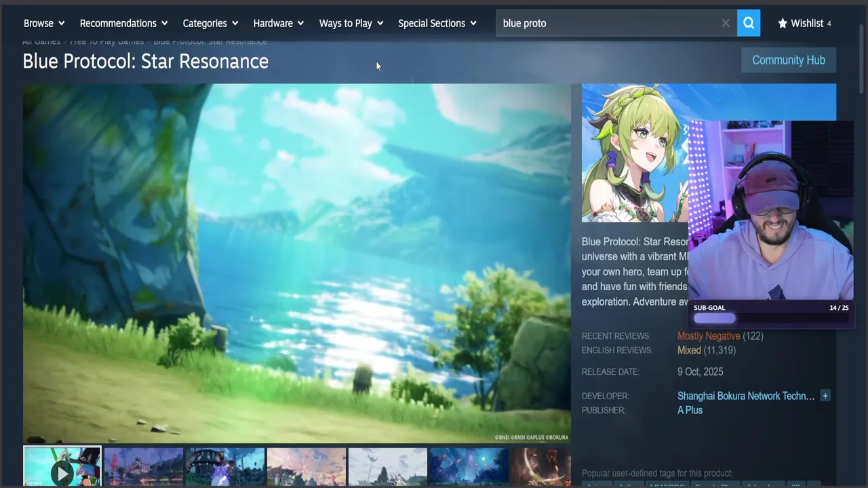Visit developer Shanghai Bokura Network link
Viewport: 868px width, 488px height.
(746, 396)
